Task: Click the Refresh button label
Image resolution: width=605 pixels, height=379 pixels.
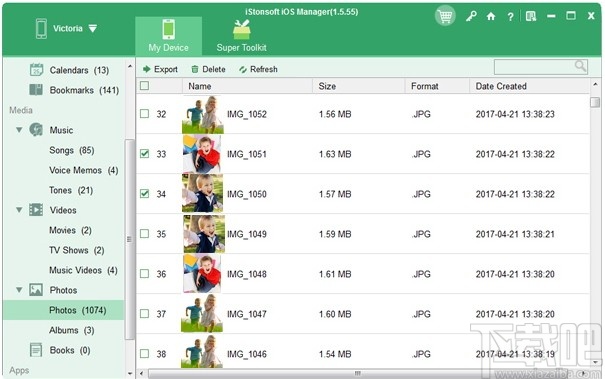Action: (x=264, y=69)
